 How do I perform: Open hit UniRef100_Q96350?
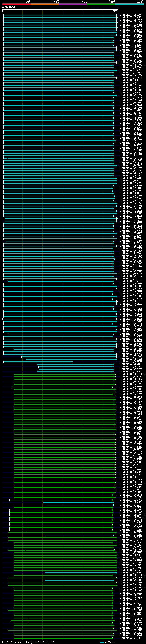(131, 22)
